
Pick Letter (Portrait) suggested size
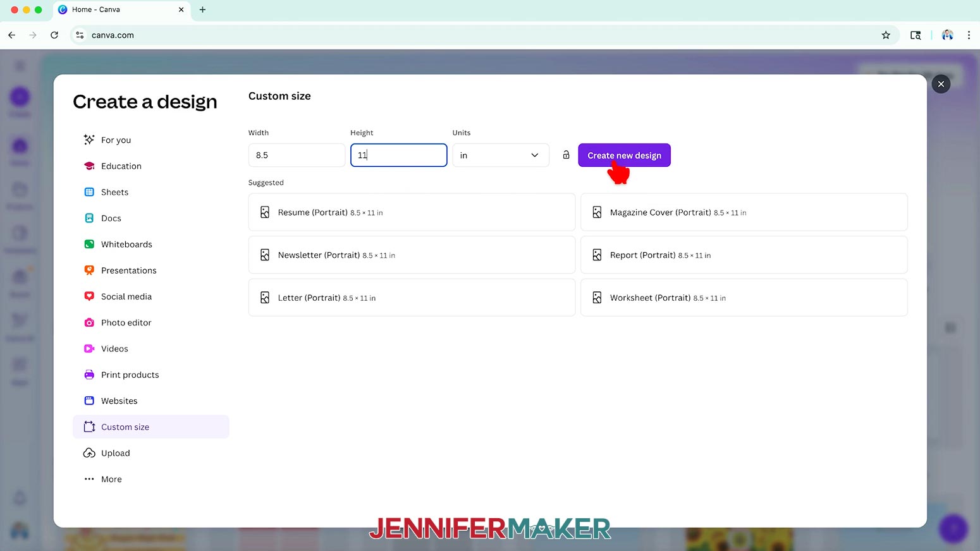(412, 298)
